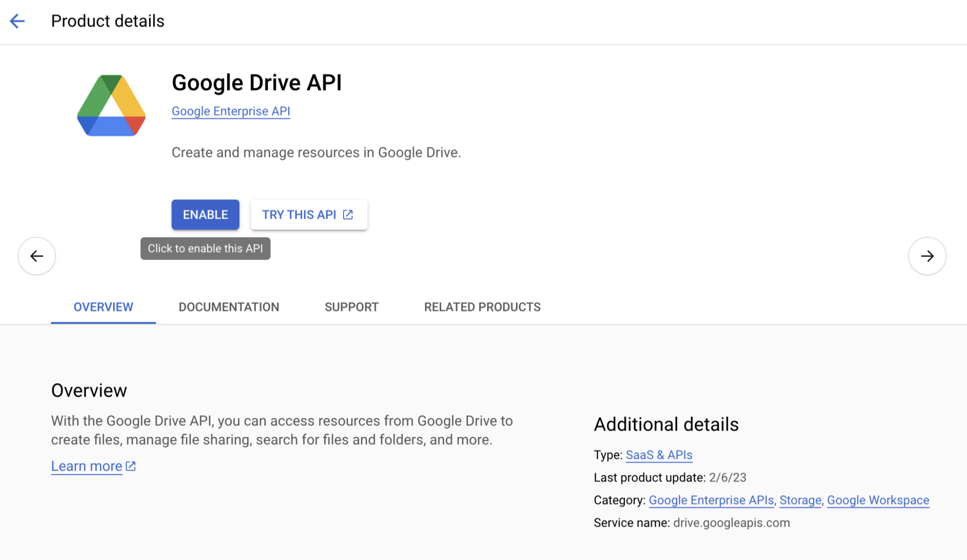View the Related Products tab
Viewport: 967px width, 560px height.
[x=482, y=307]
